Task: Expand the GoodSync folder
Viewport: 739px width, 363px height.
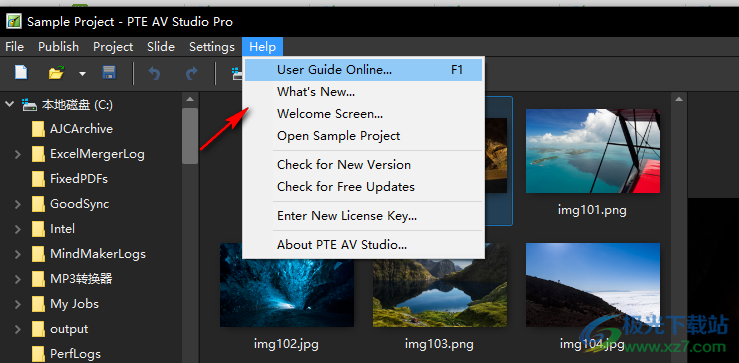Action: (18, 204)
